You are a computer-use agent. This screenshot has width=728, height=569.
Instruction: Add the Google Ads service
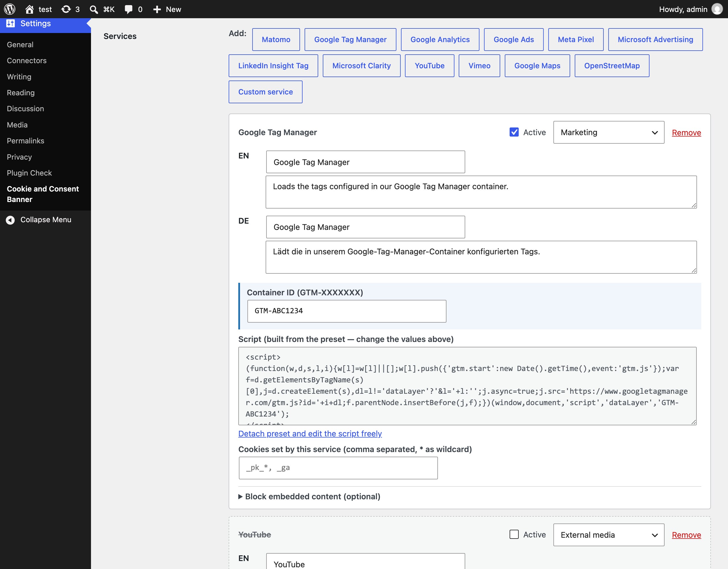[514, 39]
